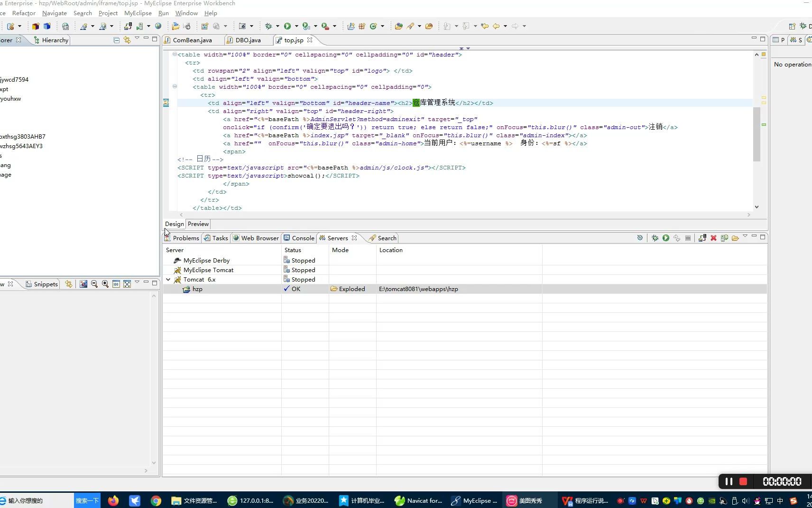Screen dimensions: 812x508
Task: Switch to the Hierarchy tab
Action: [51, 40]
